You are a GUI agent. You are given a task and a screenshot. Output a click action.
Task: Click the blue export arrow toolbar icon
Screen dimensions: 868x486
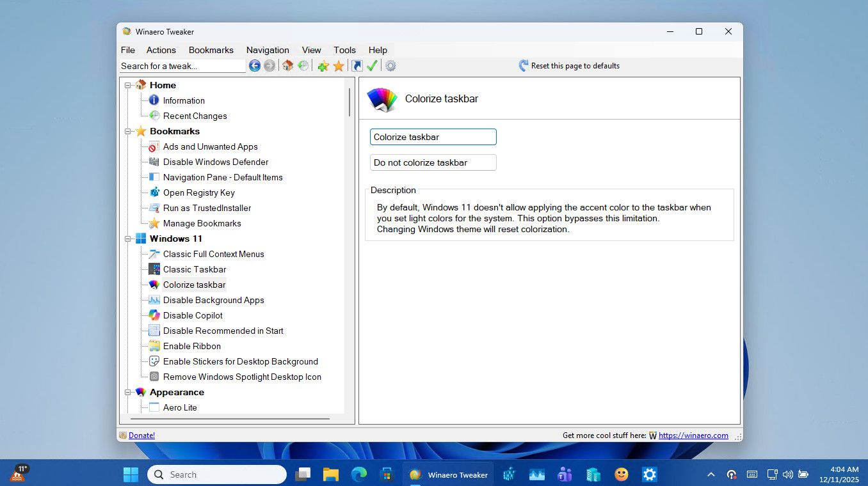(357, 65)
